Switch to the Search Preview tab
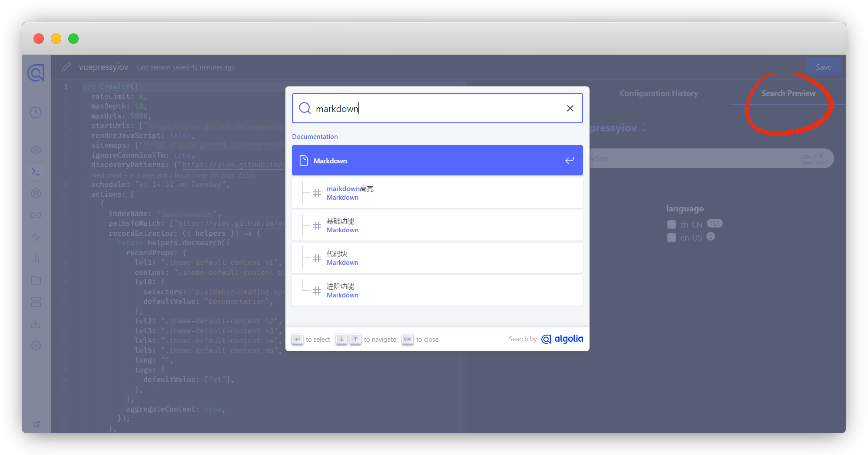Viewport: 868px width, 455px height. (x=789, y=93)
